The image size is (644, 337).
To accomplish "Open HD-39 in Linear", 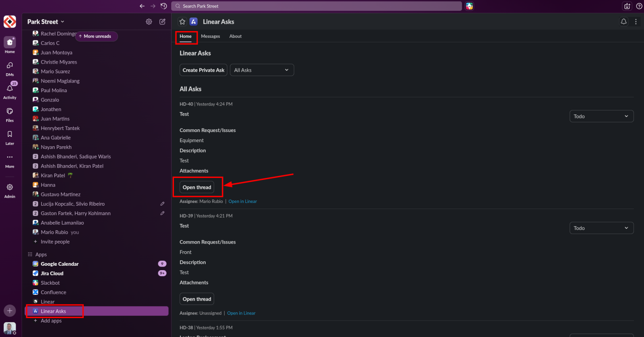I will pyautogui.click(x=241, y=313).
